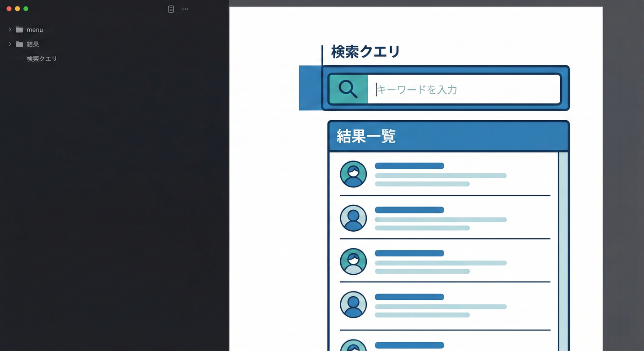Click the folder icon next to 結果
The height and width of the screenshot is (351, 644).
(19, 44)
